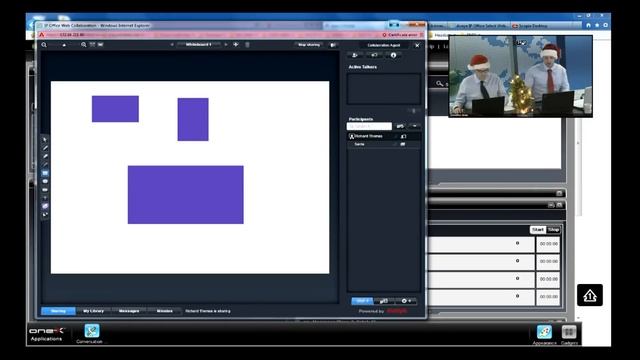Select the pointer tool in whiteboard toolbar
The image size is (640, 360).
click(45, 140)
